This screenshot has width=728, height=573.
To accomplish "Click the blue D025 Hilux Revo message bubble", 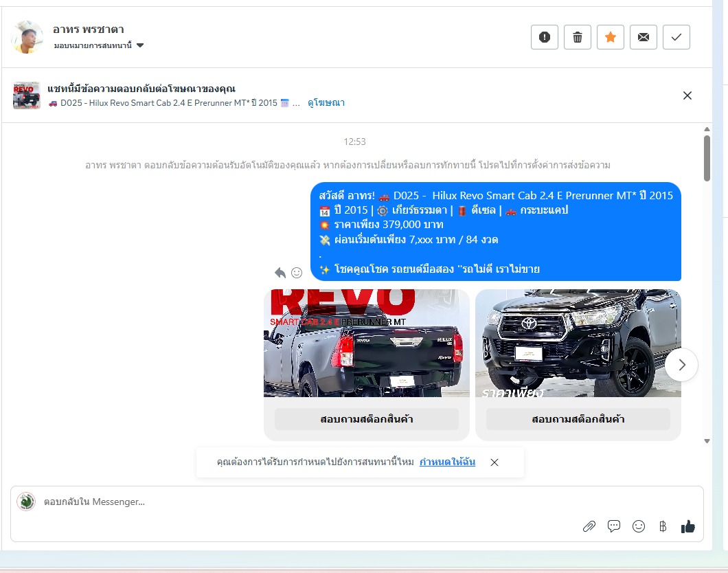I will click(495, 232).
